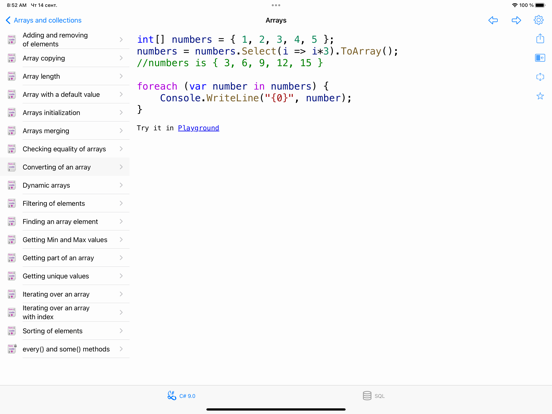Click the battery indicator in status bar
The width and height of the screenshot is (552, 414).
pyautogui.click(x=540, y=5)
